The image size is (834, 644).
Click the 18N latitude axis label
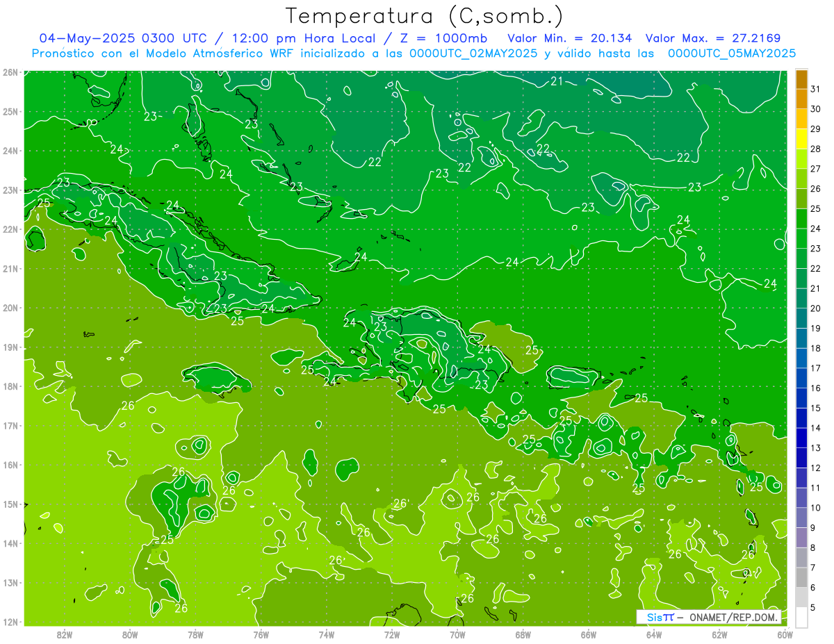(x=10, y=386)
